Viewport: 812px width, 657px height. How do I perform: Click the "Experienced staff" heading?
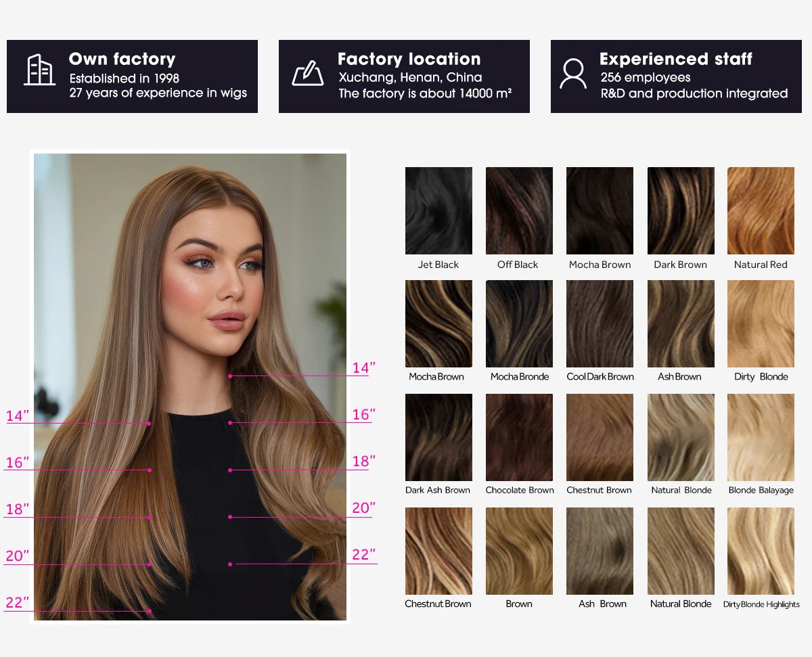(676, 59)
